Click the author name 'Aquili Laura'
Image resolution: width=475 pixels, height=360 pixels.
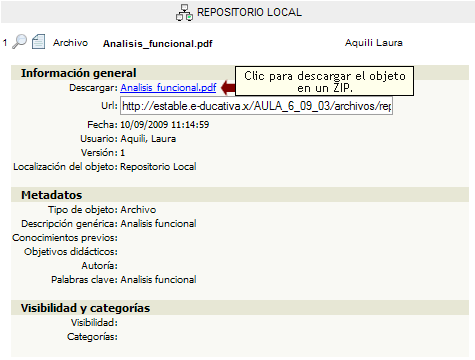point(374,43)
